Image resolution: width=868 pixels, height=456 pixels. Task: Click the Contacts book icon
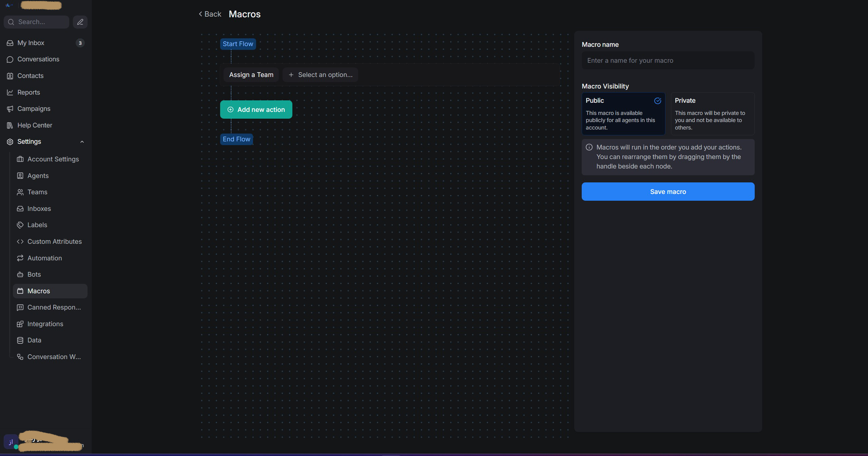click(10, 76)
